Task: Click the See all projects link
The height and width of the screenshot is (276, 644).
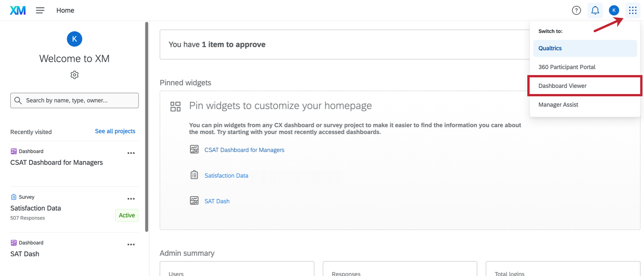Action: [x=115, y=131]
